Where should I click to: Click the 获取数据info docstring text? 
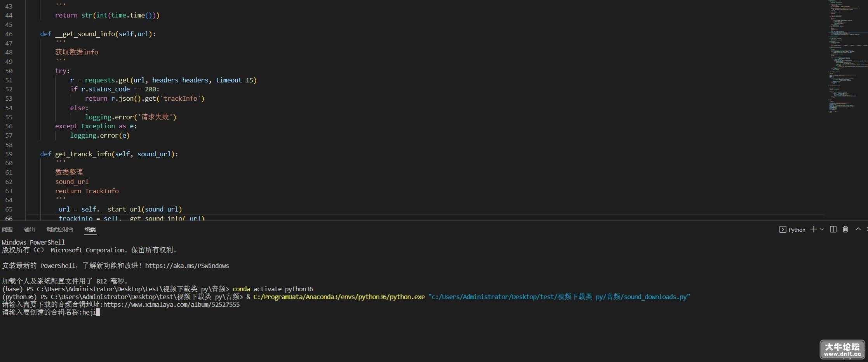77,52
